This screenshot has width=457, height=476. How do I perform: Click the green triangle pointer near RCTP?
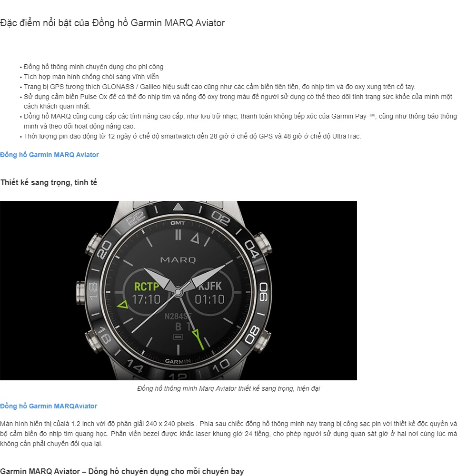123,304
